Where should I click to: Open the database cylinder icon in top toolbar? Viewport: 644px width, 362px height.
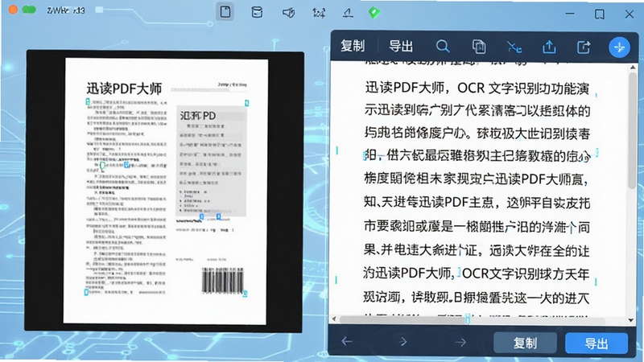point(257,12)
